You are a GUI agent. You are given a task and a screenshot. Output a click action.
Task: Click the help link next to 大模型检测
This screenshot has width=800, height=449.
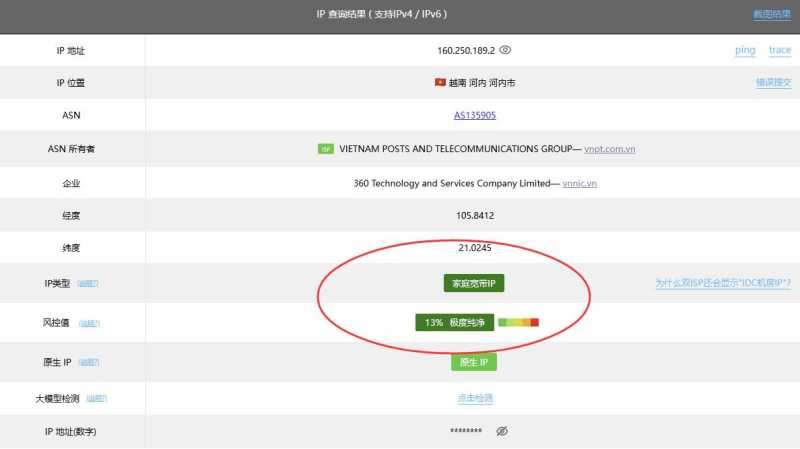pyautogui.click(x=96, y=398)
